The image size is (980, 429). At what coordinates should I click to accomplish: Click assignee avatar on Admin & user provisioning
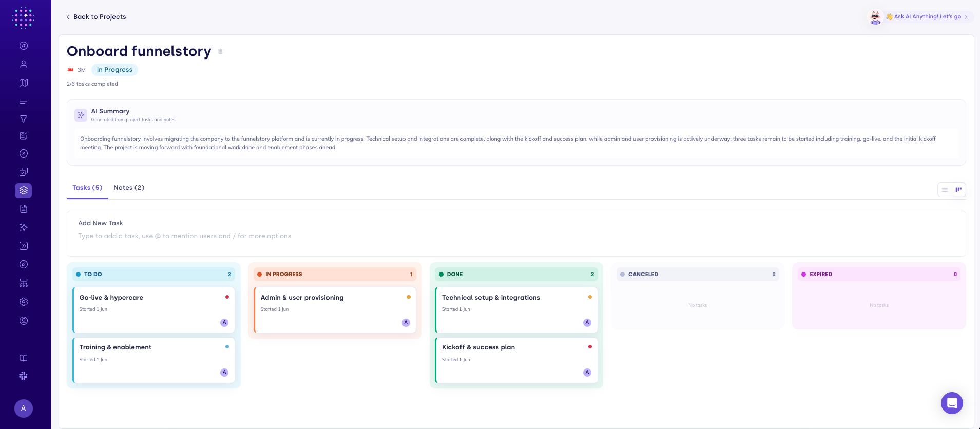[x=406, y=323]
